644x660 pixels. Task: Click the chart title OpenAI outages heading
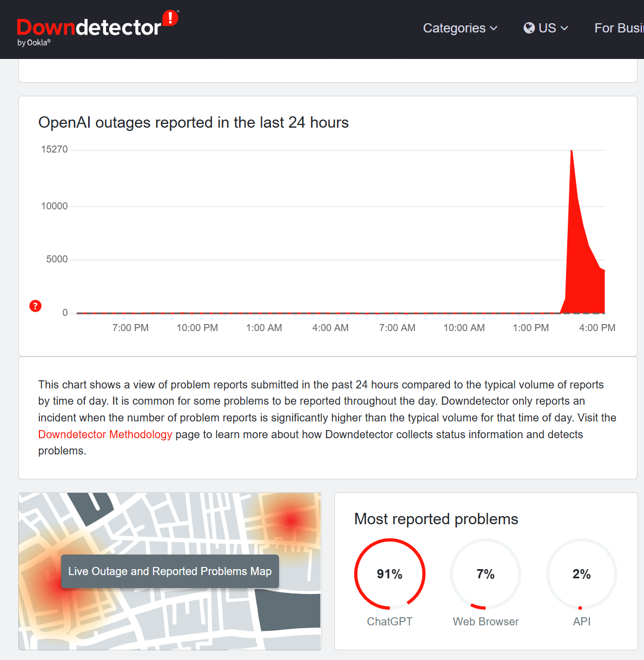tap(193, 123)
